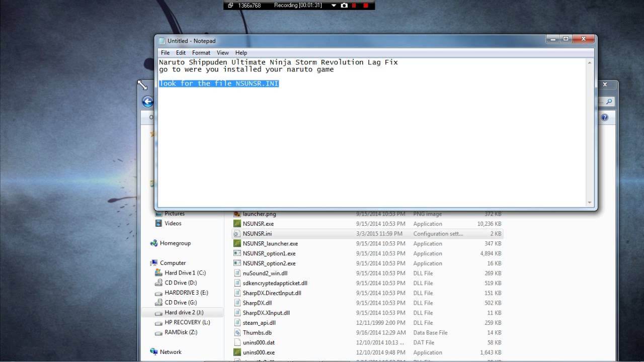
Task: Click the Thumbs.db file icon
Action: click(237, 332)
